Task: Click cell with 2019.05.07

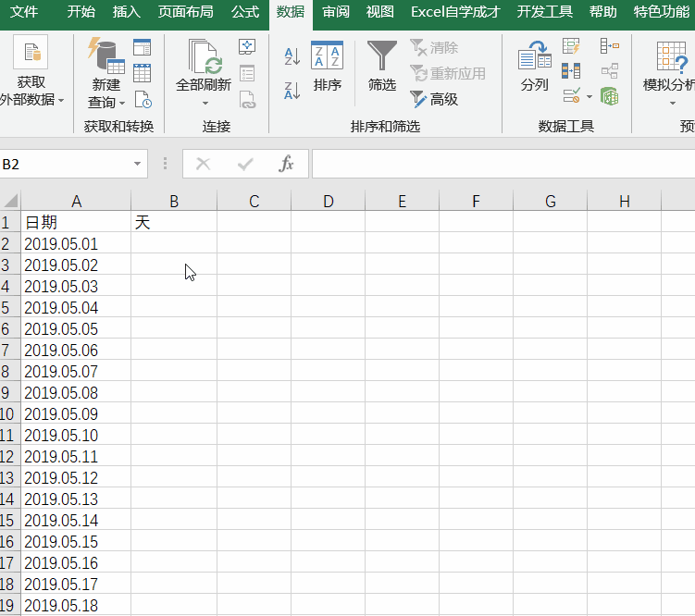Action: pyautogui.click(x=76, y=371)
